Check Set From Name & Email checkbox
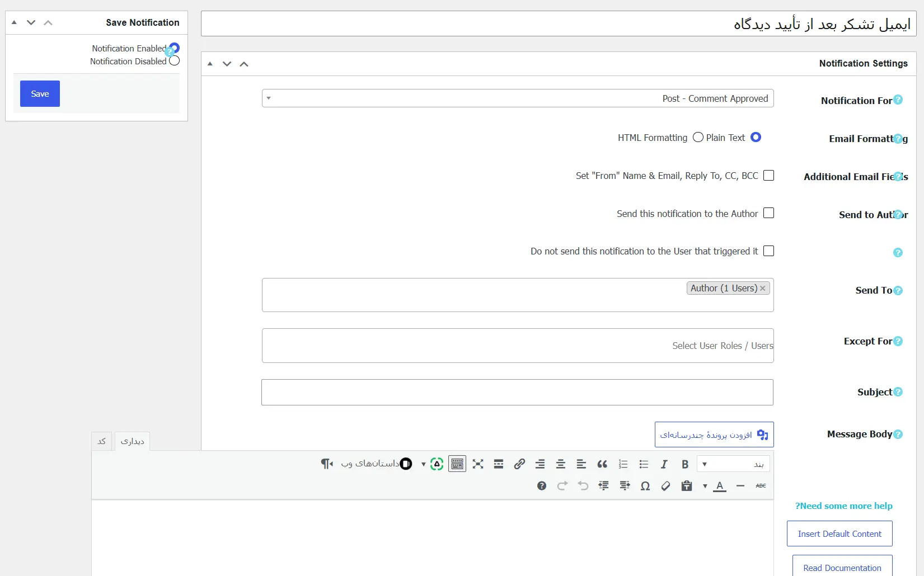The width and height of the screenshot is (924, 576). (769, 176)
